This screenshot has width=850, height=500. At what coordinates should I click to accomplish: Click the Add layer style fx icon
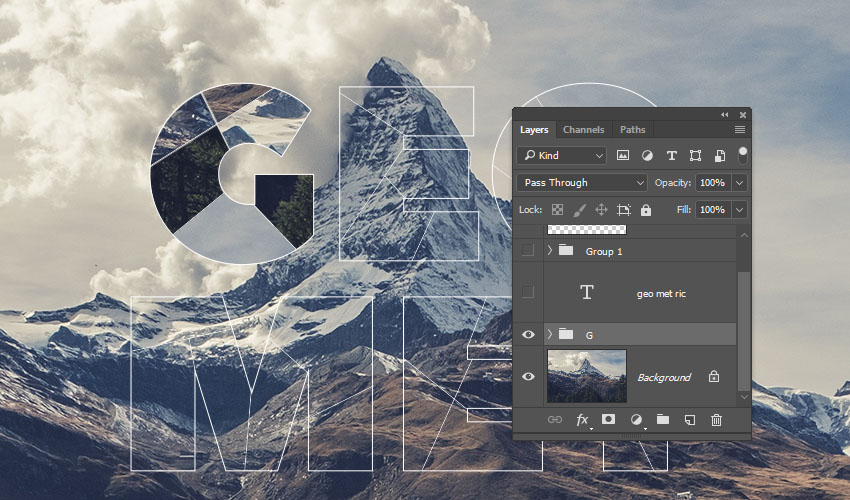point(583,421)
